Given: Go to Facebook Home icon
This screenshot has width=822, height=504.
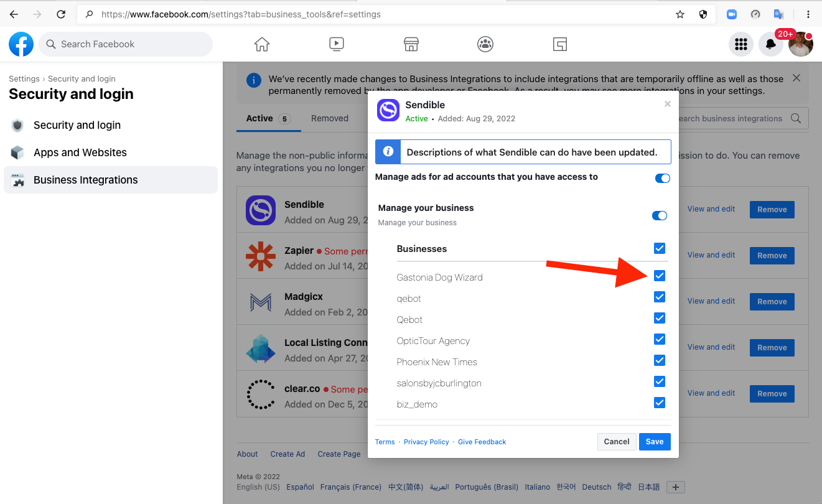Looking at the screenshot, I should 262,44.
